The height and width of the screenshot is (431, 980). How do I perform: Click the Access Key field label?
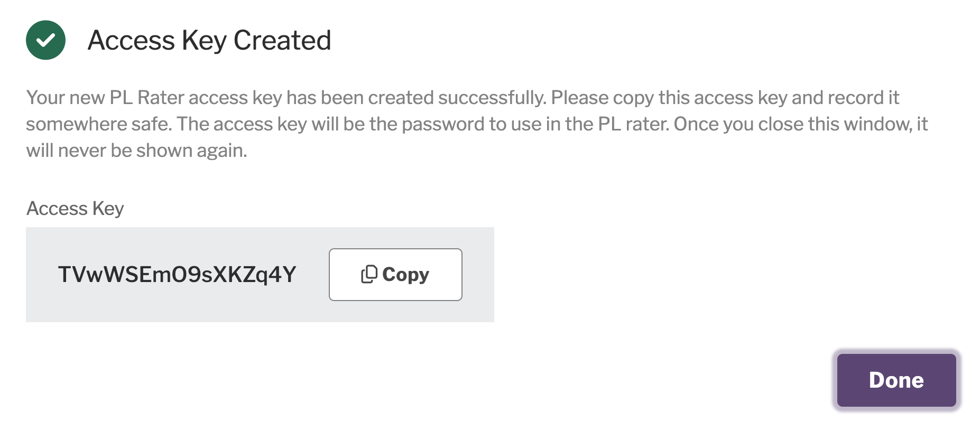pos(75,209)
